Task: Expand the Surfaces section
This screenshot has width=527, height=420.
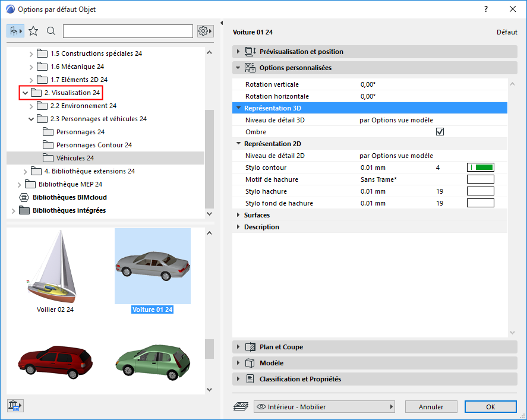Action: pos(238,215)
